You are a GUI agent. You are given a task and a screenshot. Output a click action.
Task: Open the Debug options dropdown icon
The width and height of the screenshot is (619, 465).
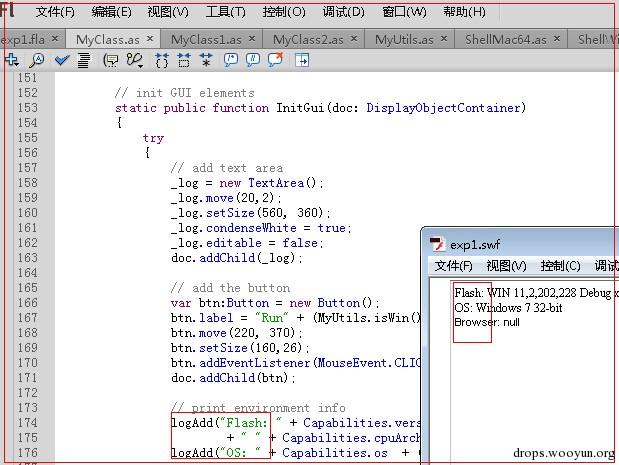pos(135,60)
